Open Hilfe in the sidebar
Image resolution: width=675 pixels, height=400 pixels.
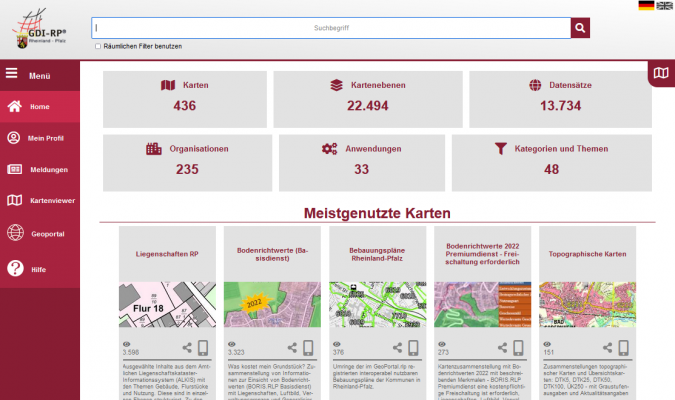[40, 269]
